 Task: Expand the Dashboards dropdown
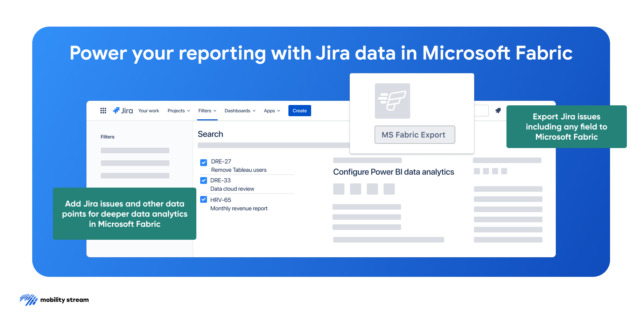click(240, 111)
